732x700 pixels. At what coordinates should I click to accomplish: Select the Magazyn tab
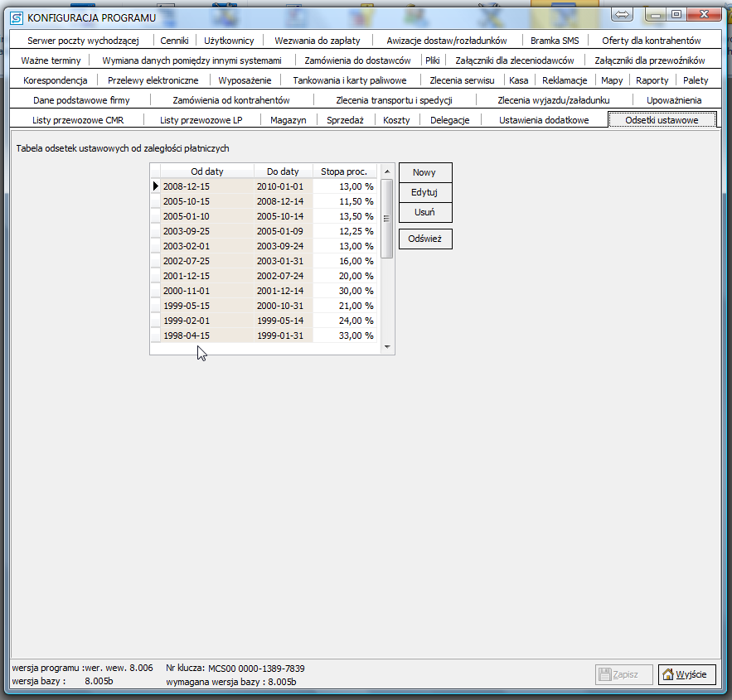coord(288,120)
